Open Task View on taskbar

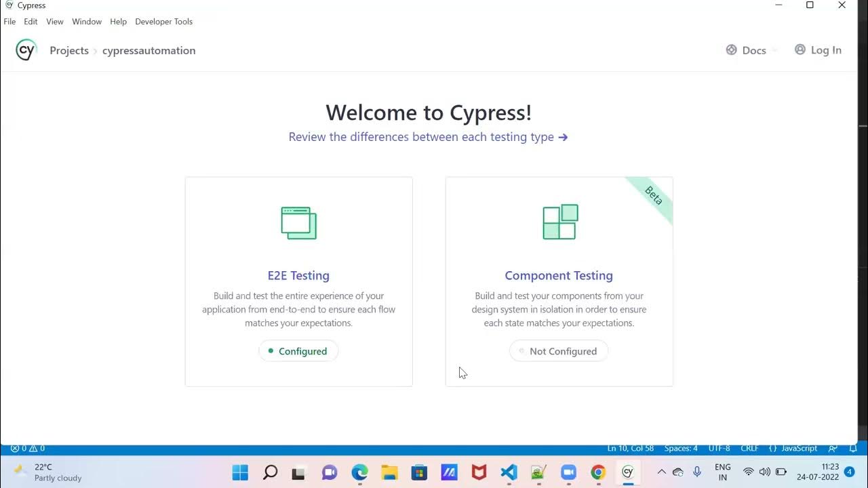click(298, 472)
